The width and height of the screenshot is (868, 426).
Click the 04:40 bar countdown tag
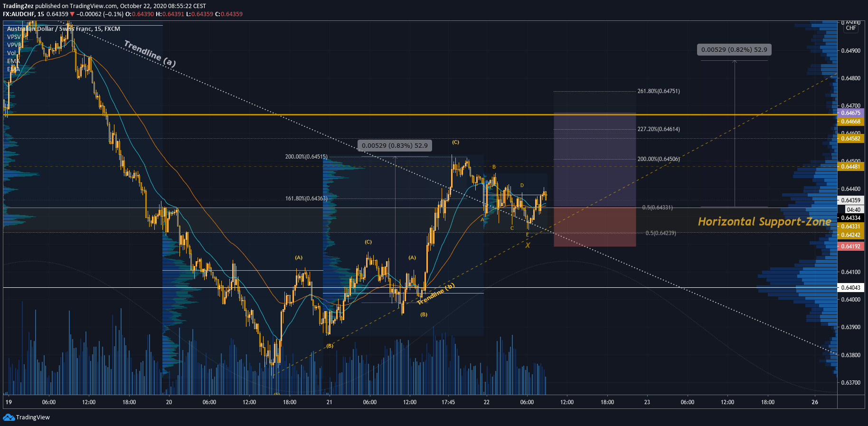(x=853, y=209)
